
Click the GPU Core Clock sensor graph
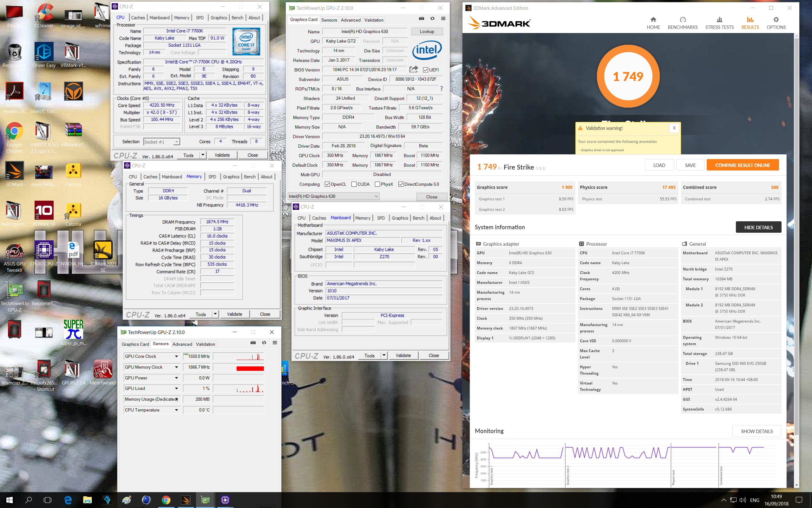(238, 356)
